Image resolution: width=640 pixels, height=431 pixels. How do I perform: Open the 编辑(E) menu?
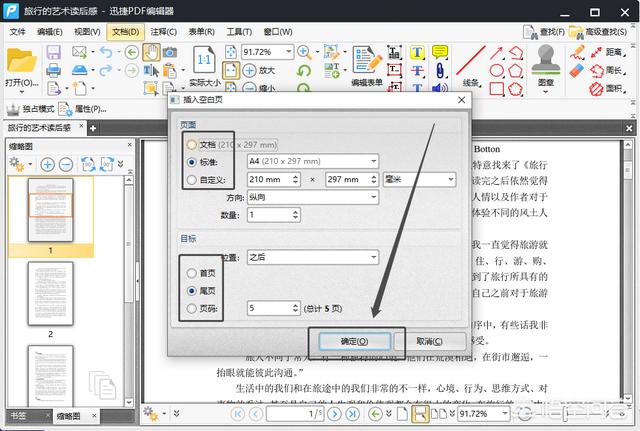click(x=49, y=32)
